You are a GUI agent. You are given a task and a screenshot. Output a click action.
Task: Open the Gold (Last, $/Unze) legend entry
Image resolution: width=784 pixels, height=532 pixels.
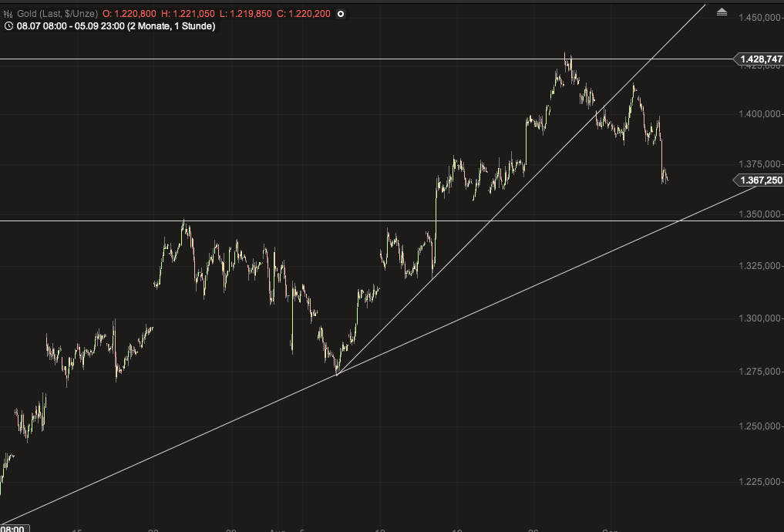[58, 13]
